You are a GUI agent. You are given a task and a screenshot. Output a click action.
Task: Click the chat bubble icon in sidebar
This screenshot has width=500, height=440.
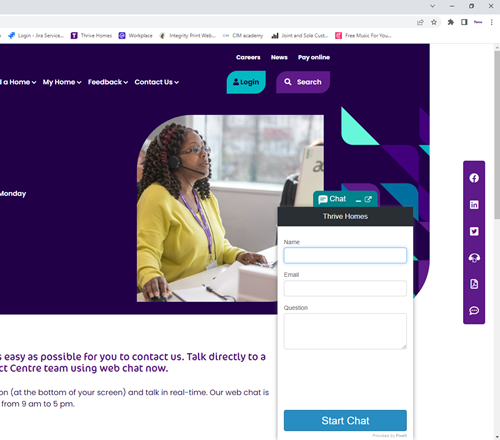[474, 311]
